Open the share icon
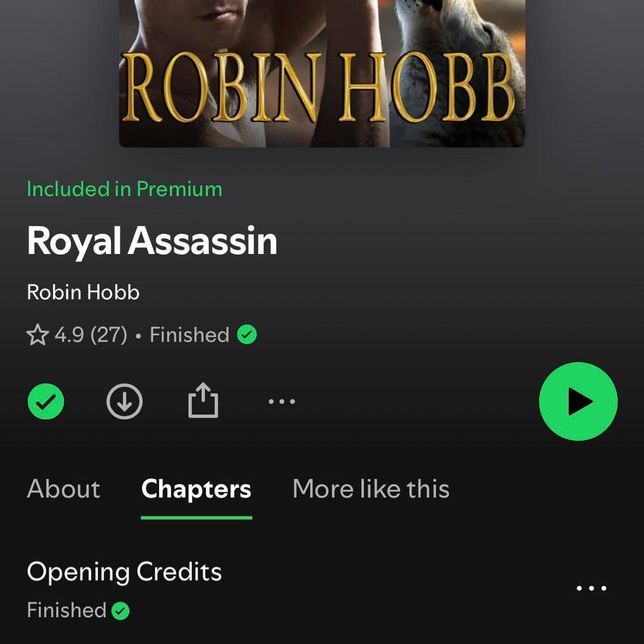The width and height of the screenshot is (644, 644). pyautogui.click(x=203, y=401)
